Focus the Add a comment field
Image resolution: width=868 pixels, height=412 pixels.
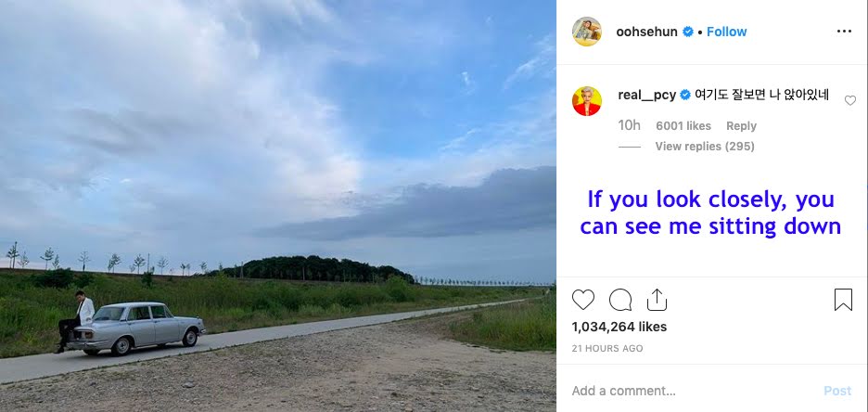(692, 391)
